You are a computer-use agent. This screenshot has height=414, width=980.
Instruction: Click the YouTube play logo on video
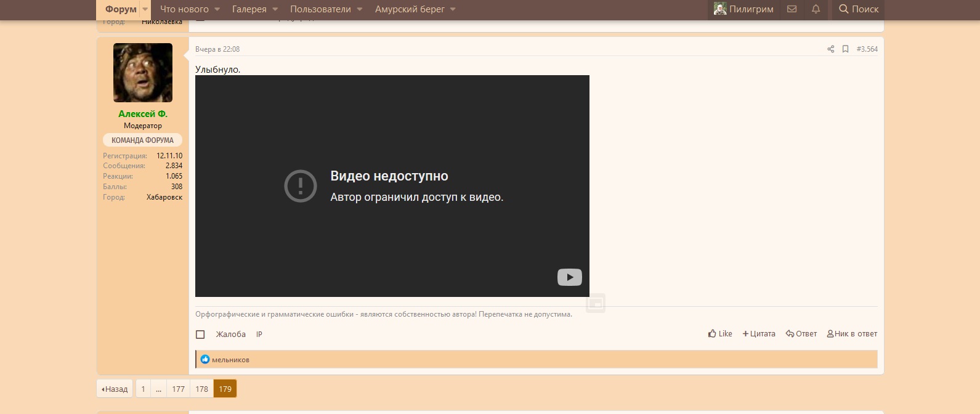569,277
